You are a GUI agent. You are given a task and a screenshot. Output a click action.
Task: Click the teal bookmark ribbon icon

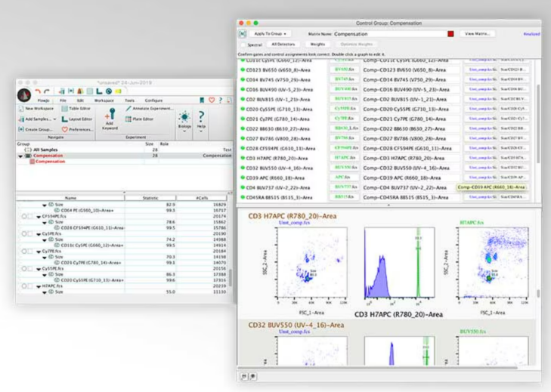pyautogui.click(x=202, y=100)
